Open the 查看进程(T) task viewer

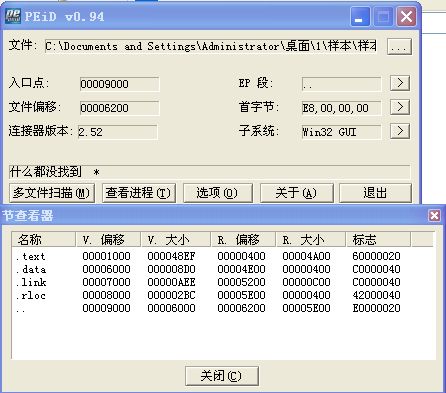(139, 193)
